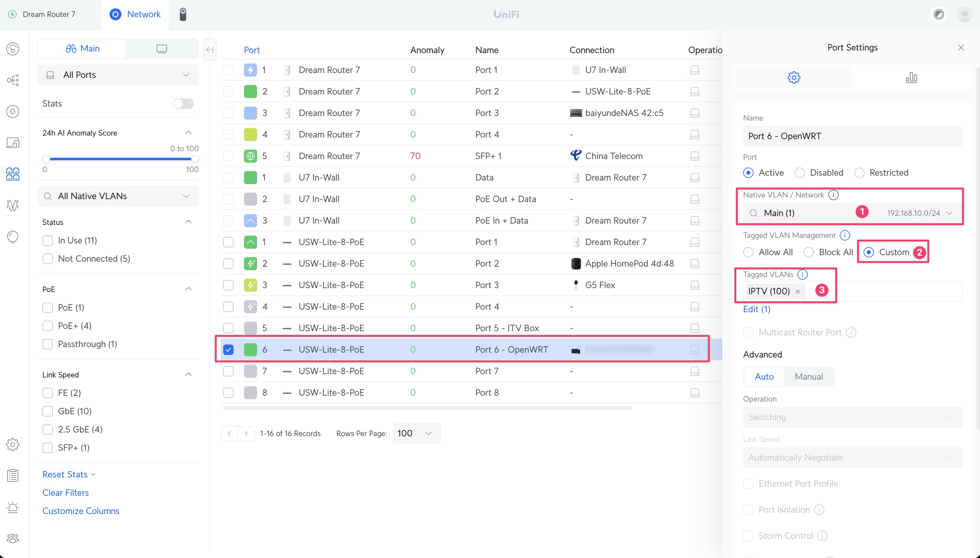Image resolution: width=980 pixels, height=558 pixels.
Task: Open the Port Settings statistics chart tab
Action: tap(911, 78)
